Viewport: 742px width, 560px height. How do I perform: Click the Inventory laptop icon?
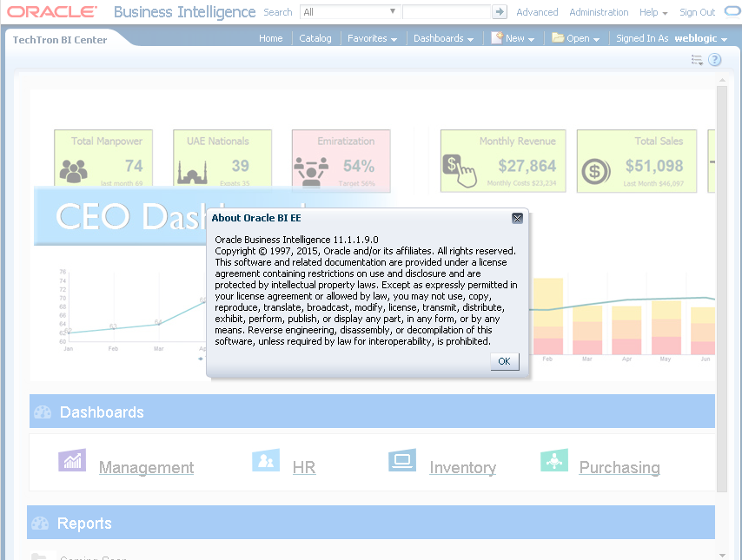pos(402,460)
